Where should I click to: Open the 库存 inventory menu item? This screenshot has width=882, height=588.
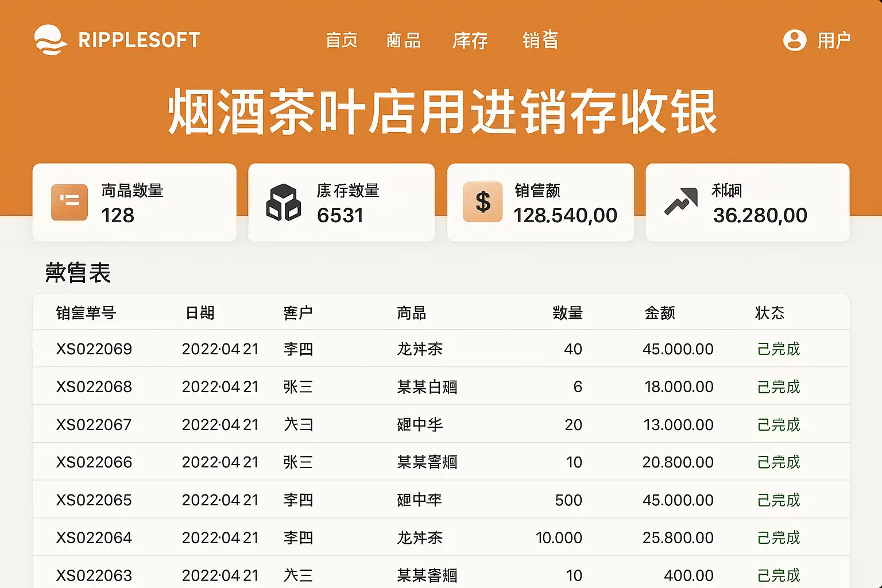(470, 40)
